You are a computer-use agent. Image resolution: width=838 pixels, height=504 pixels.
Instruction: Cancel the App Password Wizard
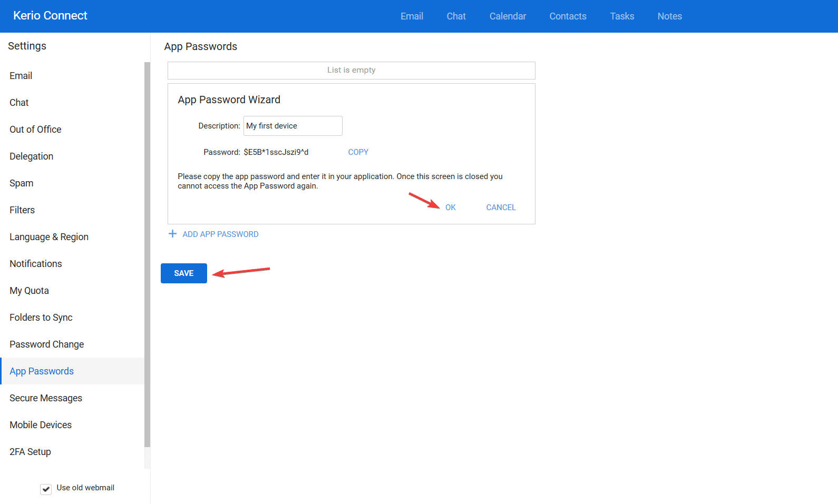click(x=501, y=207)
